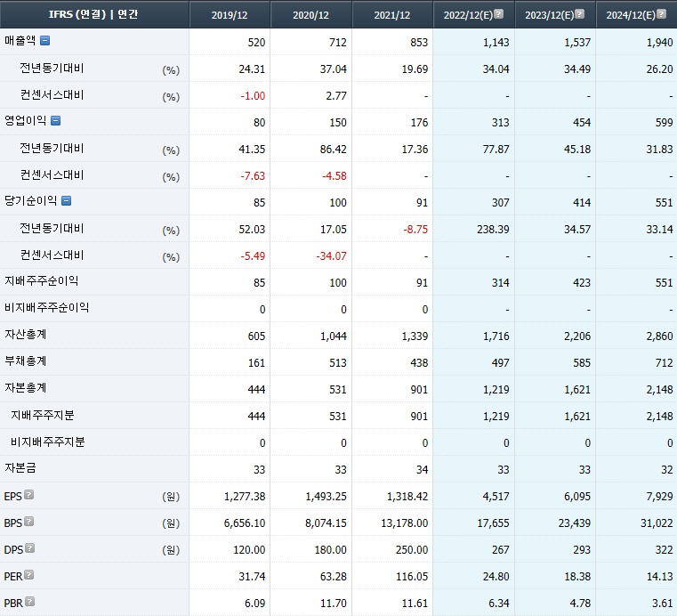The width and height of the screenshot is (677, 616).
Task: Click 매출액 value 1,143 for 2022/12(E)
Action: coord(496,43)
